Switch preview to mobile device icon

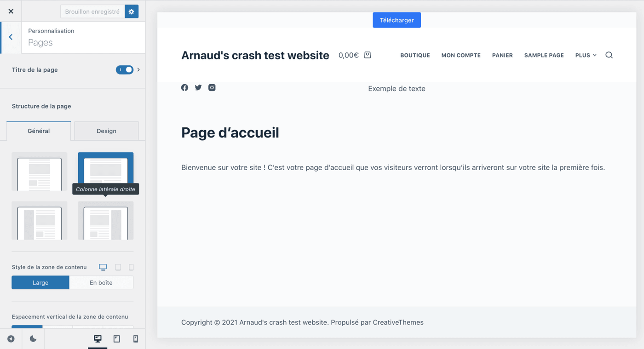(x=136, y=339)
